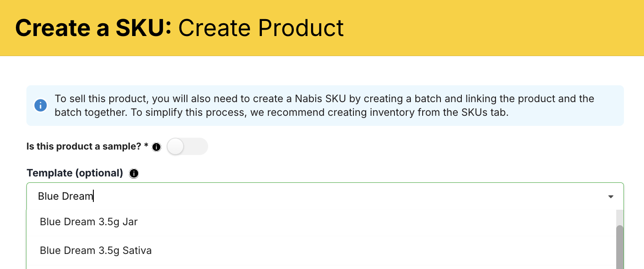
Task: Click the empty yellow header bar area
Action: coord(492,28)
